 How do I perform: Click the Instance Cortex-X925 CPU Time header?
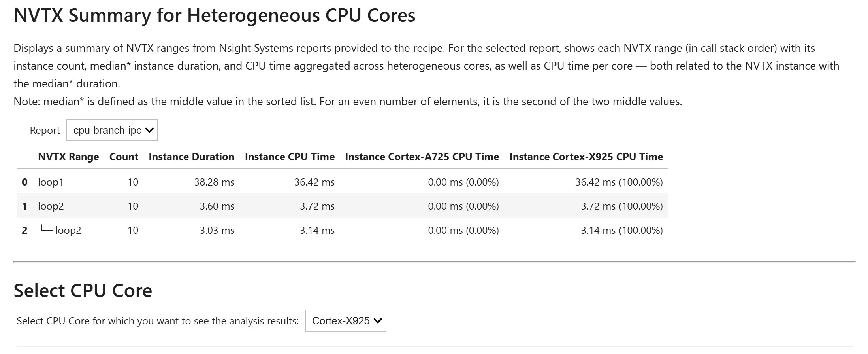click(587, 157)
